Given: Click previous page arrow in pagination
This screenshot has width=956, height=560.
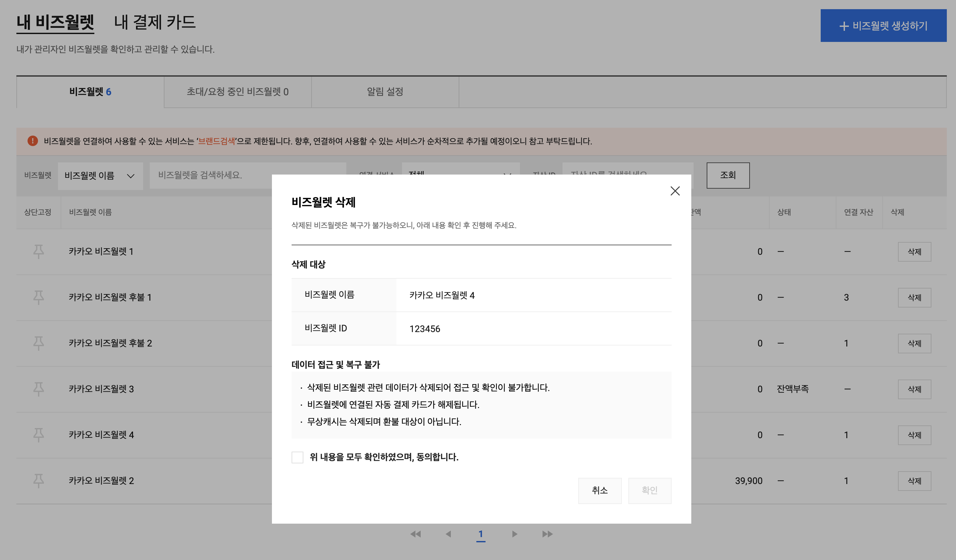Looking at the screenshot, I should (448, 534).
